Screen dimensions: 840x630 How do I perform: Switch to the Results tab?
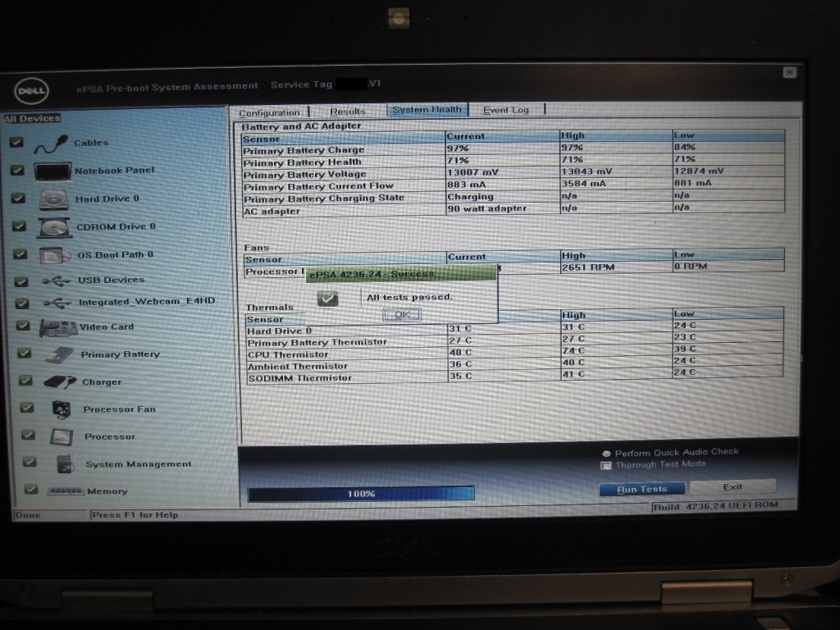click(x=347, y=112)
